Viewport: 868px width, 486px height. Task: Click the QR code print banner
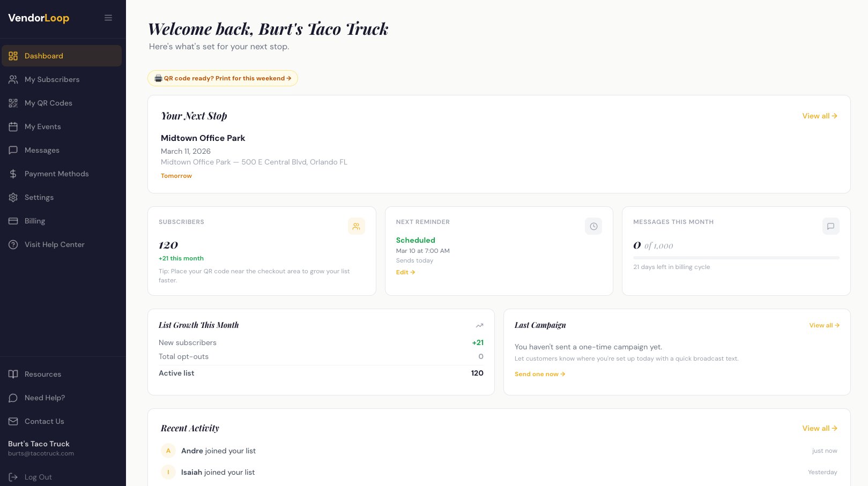click(x=222, y=78)
